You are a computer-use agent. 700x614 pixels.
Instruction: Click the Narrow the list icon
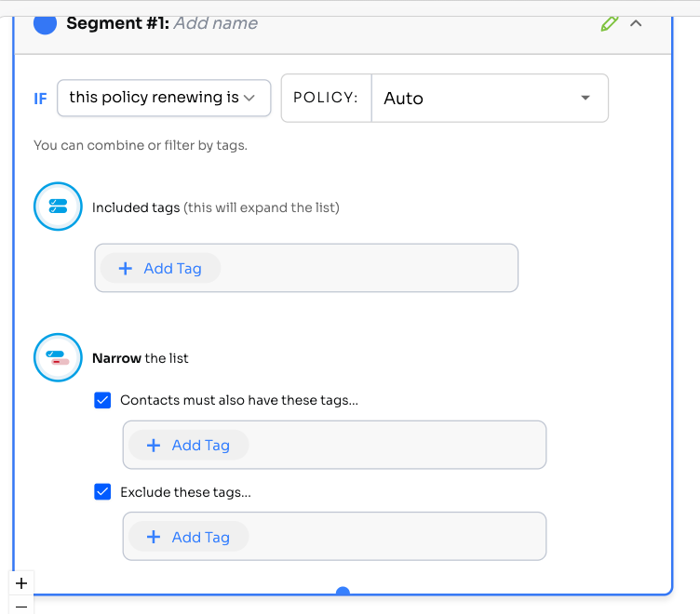[x=58, y=357]
